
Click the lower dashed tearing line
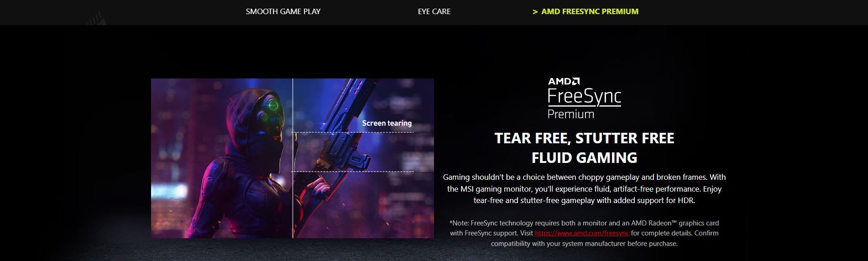pyautogui.click(x=353, y=172)
